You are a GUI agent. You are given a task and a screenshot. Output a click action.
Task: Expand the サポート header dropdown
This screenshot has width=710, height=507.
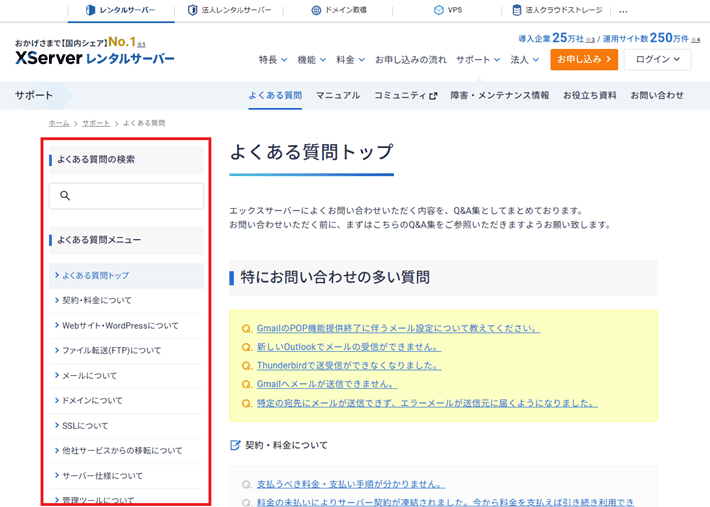pos(478,59)
